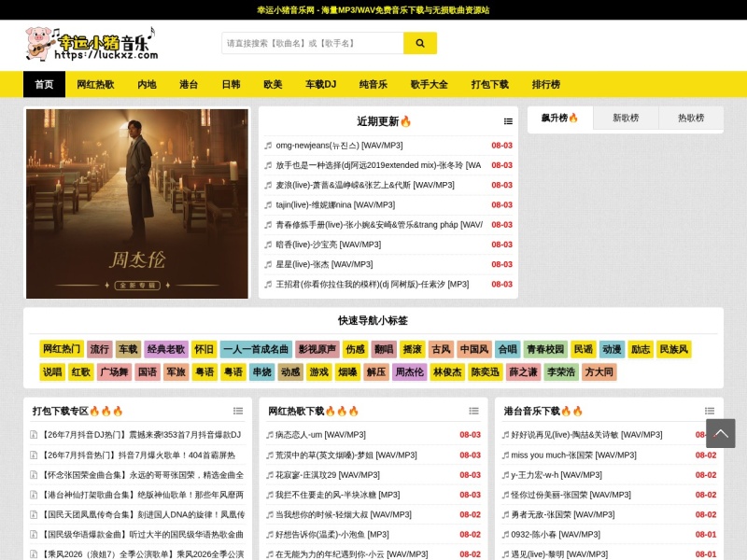Image resolution: width=747 pixels, height=560 pixels.
Task: Select the 陈奕迅 tag
Action: pos(486,371)
